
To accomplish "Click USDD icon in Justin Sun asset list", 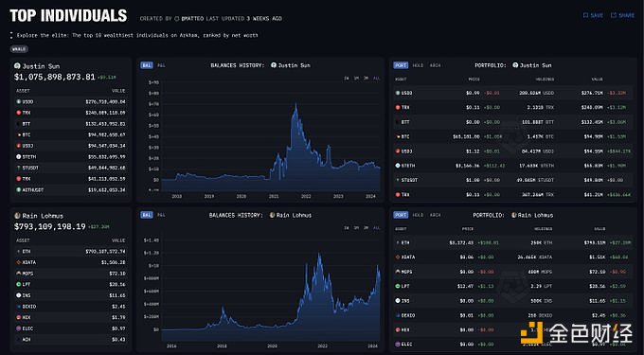I will pos(19,102).
